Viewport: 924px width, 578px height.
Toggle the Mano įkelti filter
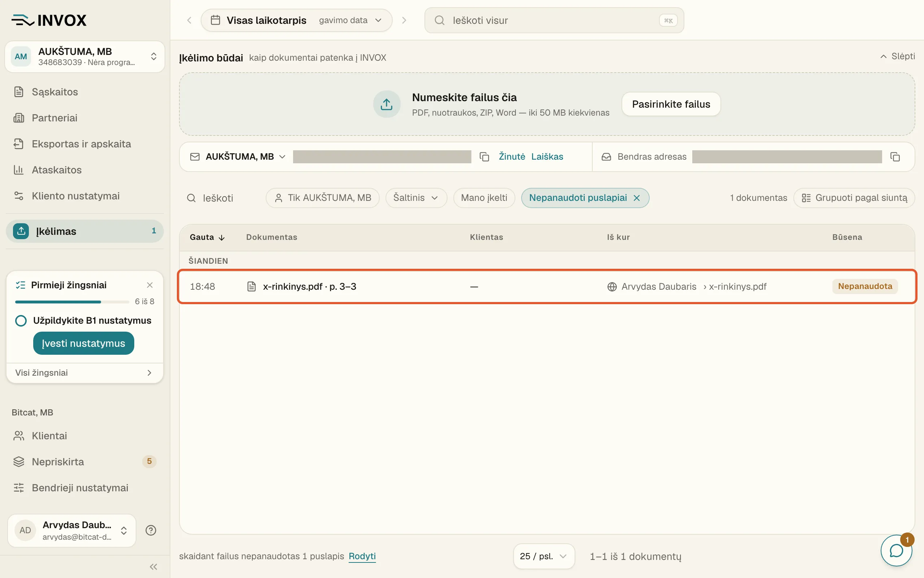(x=484, y=198)
